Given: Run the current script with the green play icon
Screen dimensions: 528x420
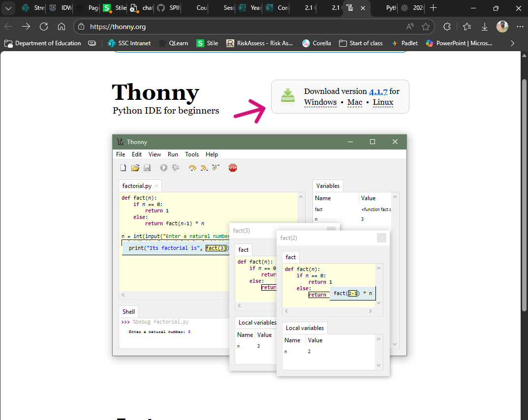Looking at the screenshot, I should click(x=163, y=167).
